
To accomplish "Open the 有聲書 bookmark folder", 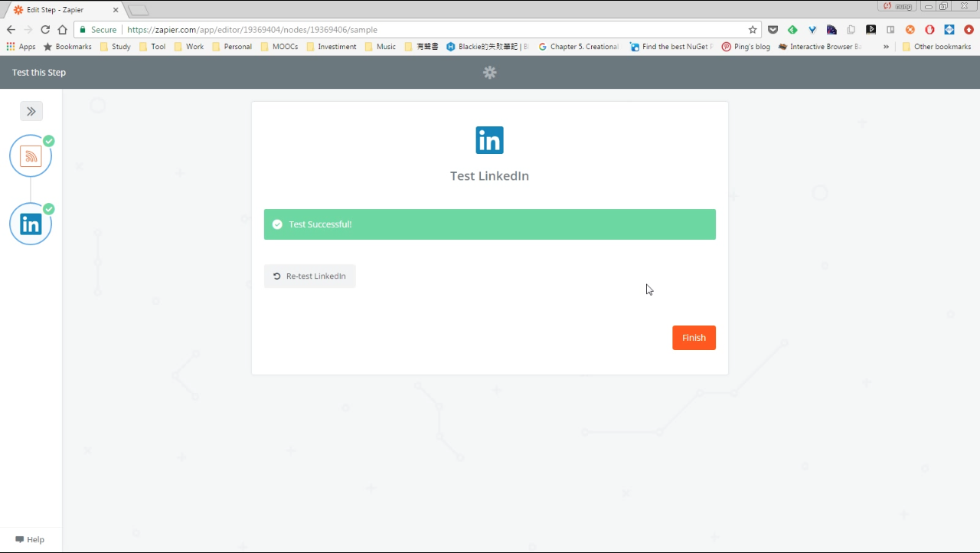I will 422,47.
